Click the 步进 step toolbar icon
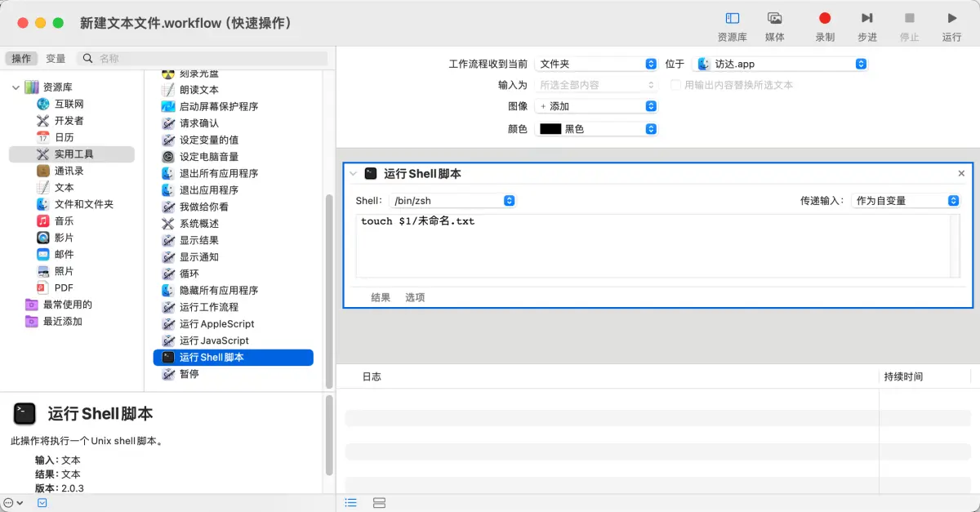980x512 pixels. click(867, 19)
